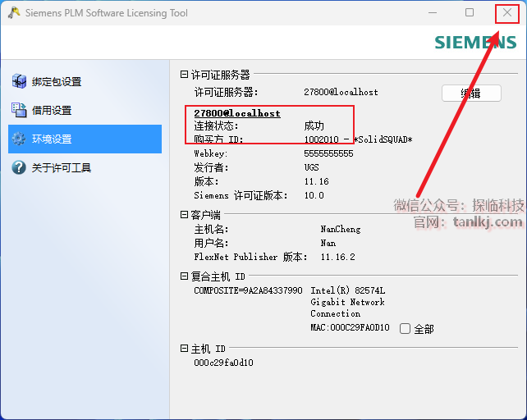Close the Siemens PLM Licensing Tool window

pyautogui.click(x=507, y=13)
